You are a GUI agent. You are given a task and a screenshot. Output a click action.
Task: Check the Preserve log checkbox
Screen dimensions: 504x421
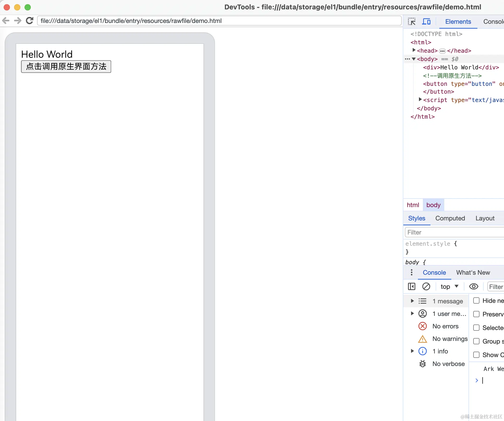pyautogui.click(x=476, y=314)
